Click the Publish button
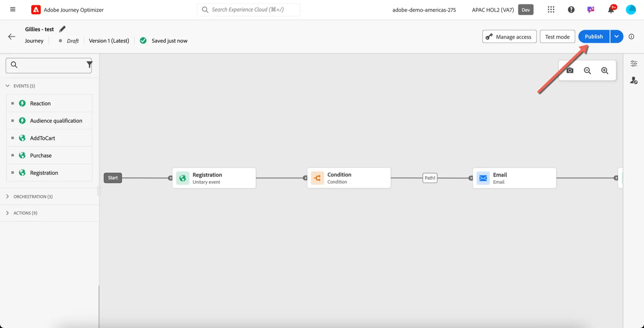The height and width of the screenshot is (328, 644). tap(594, 36)
